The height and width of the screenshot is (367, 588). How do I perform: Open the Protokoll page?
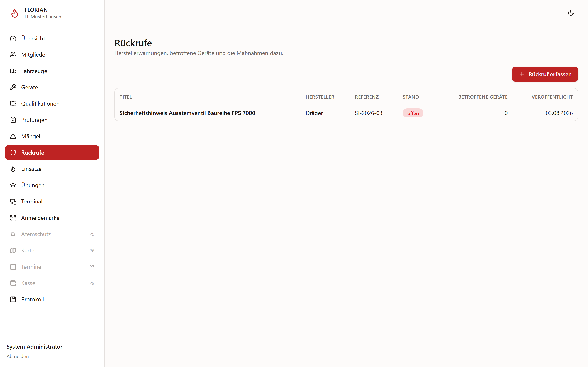pyautogui.click(x=52, y=299)
